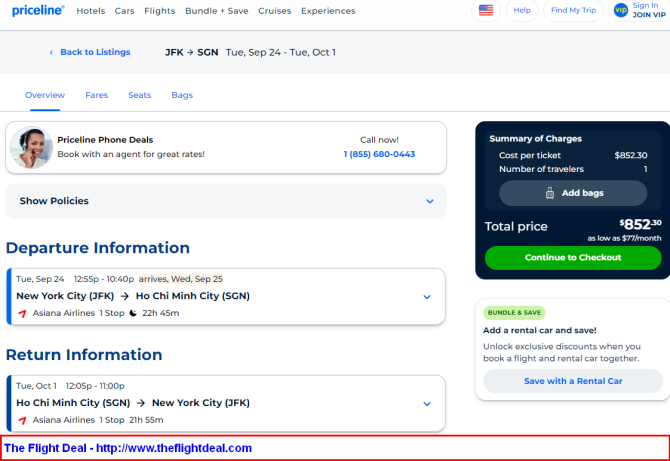Click the Return Information heading

pos(84,355)
